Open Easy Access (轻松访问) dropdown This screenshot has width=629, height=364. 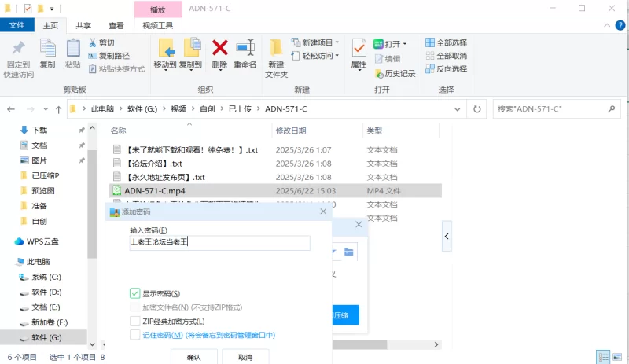click(315, 56)
